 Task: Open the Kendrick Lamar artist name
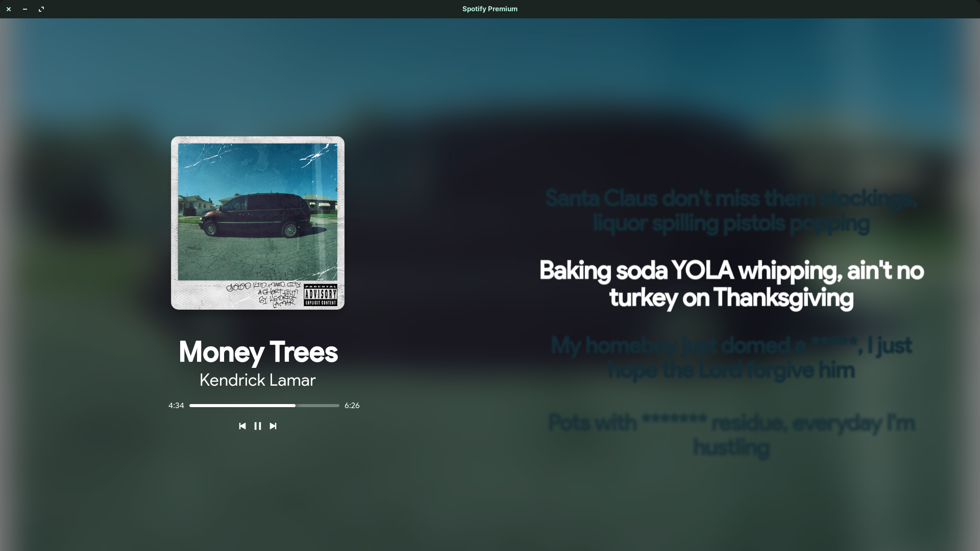(x=258, y=380)
